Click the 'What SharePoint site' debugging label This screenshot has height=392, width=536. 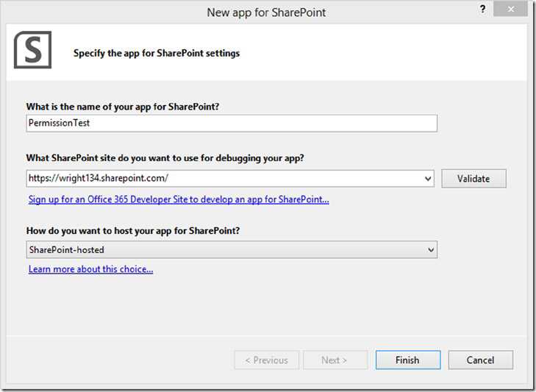[165, 158]
